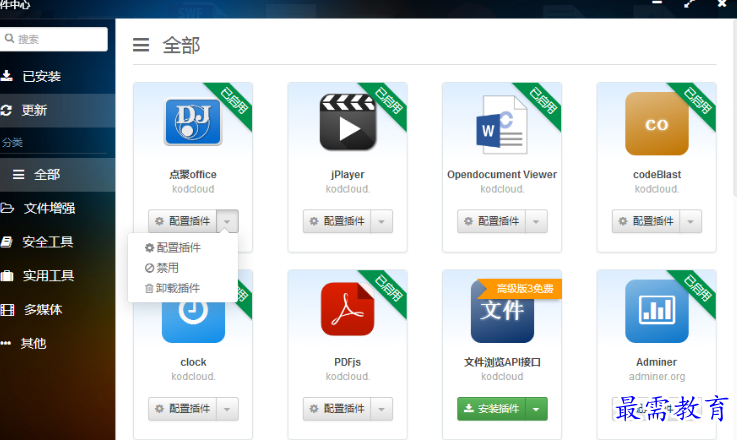The image size is (737, 440).
Task: Click the 其他 ellipsis icon in sidebar
Action: [6, 343]
